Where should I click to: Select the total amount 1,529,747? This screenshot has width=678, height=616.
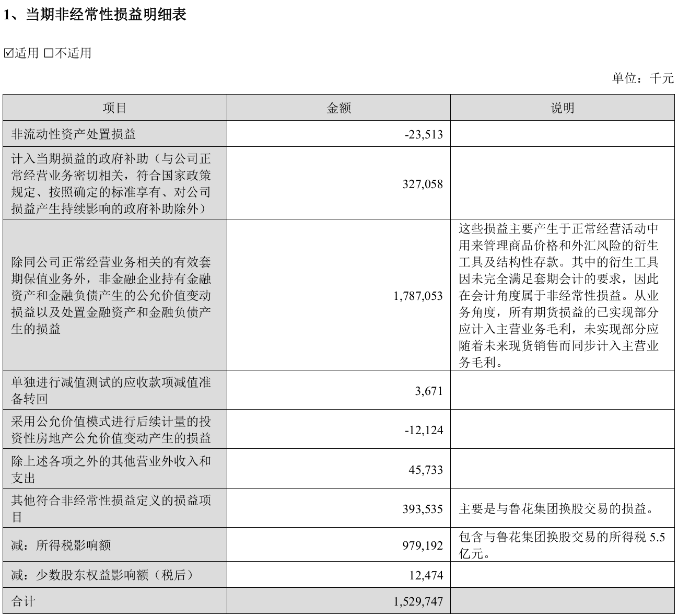click(x=418, y=602)
